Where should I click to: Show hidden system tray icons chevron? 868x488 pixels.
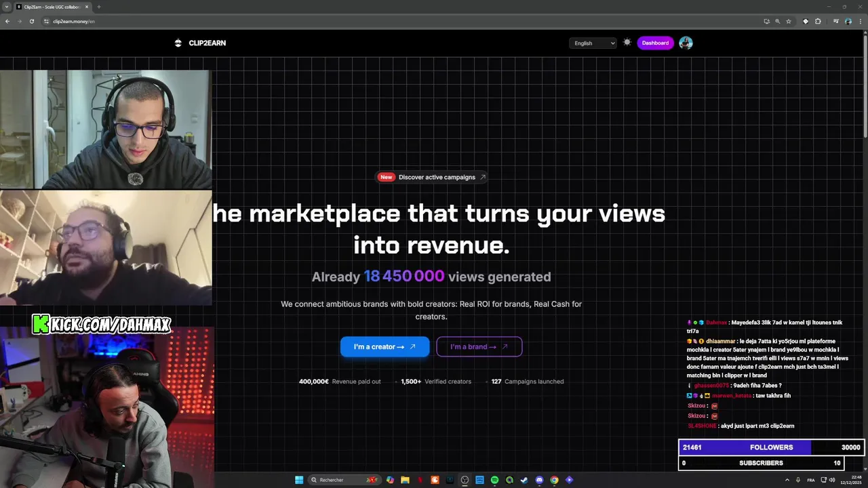click(787, 480)
